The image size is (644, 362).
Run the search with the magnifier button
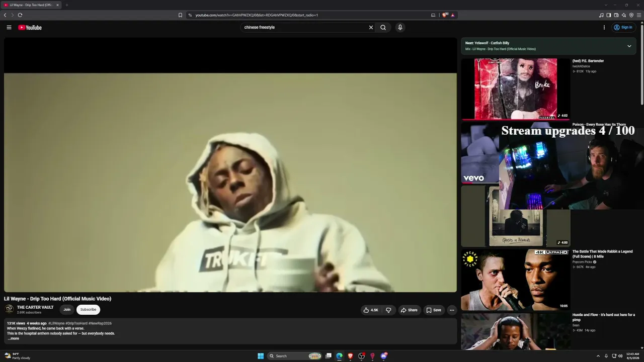point(383,28)
